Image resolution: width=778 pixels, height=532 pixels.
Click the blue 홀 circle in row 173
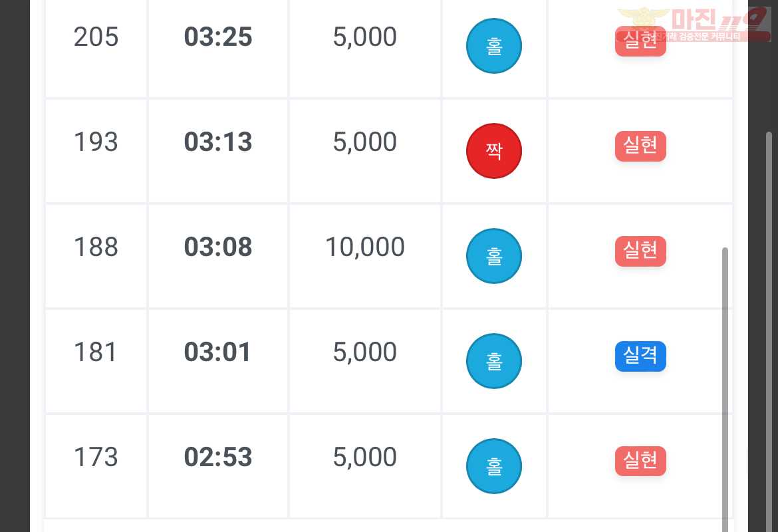tap(493, 466)
